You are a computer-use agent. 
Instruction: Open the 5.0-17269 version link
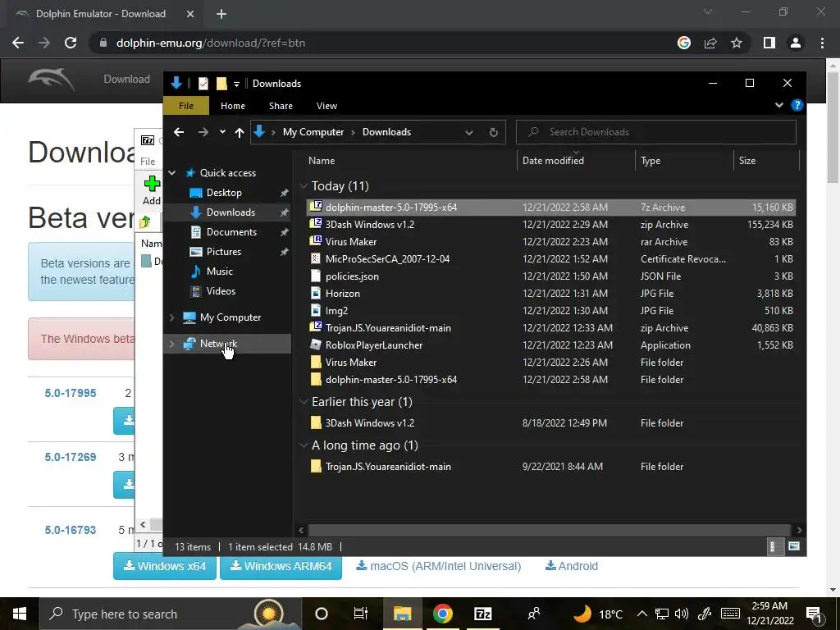click(x=71, y=457)
